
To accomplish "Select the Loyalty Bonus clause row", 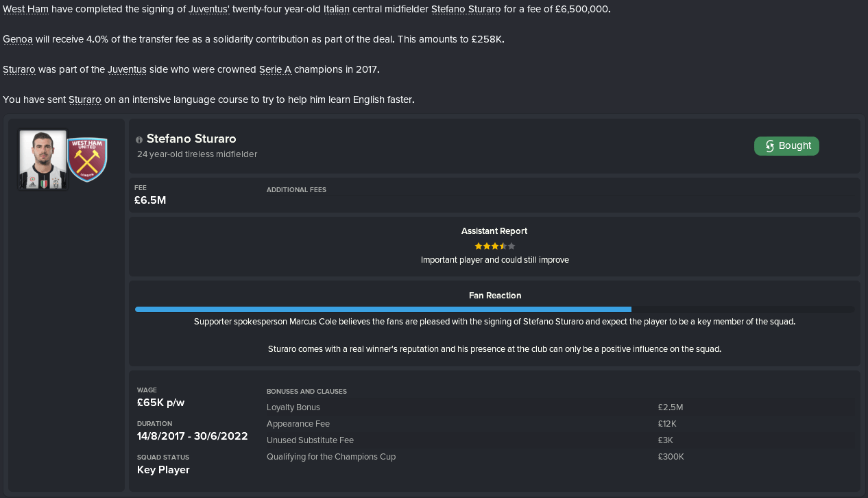I will (x=492, y=407).
